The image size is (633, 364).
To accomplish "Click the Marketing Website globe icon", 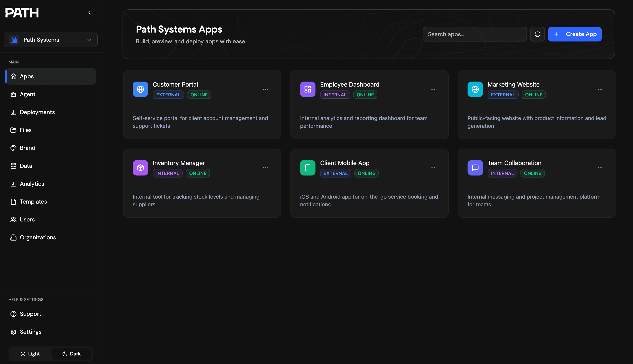I will (475, 89).
